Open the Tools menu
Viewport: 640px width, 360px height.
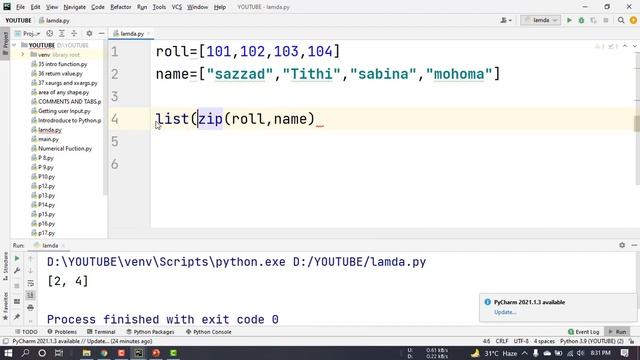(x=159, y=7)
